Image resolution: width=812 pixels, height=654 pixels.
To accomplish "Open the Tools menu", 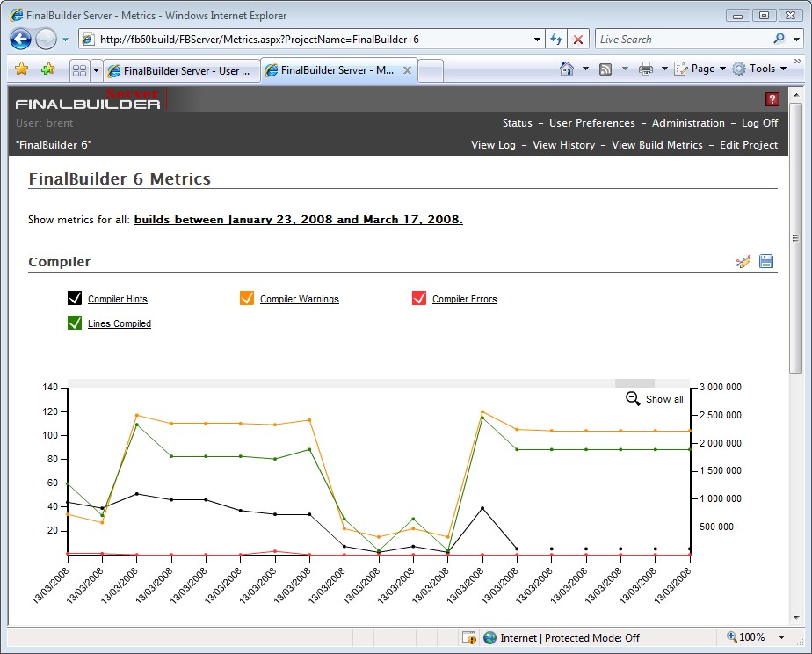I will tap(759, 69).
